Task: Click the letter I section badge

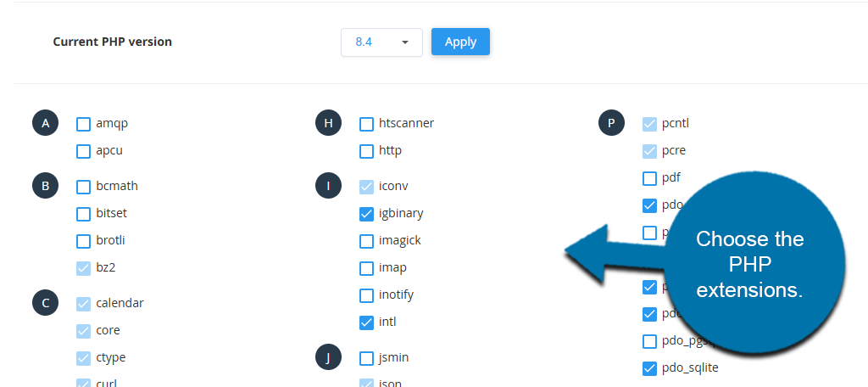Action: 328,186
